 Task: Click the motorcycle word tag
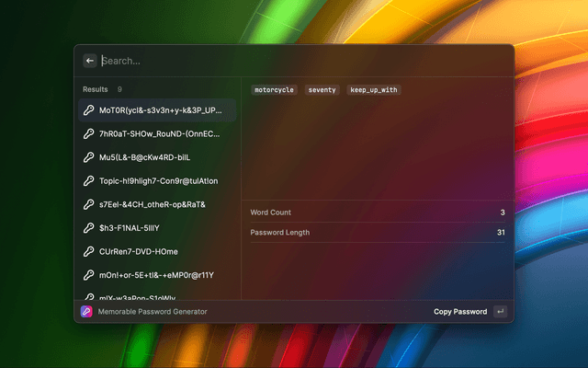(x=274, y=90)
